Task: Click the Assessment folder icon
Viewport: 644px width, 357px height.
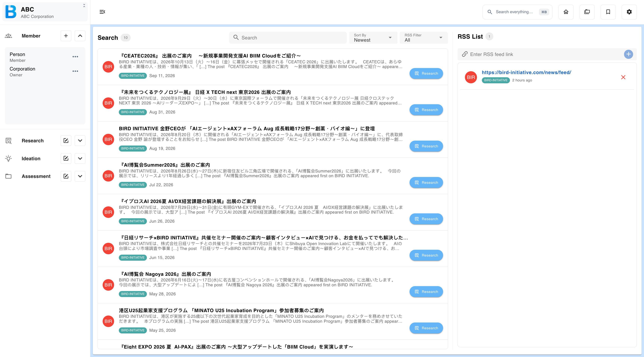Action: click(x=8, y=176)
